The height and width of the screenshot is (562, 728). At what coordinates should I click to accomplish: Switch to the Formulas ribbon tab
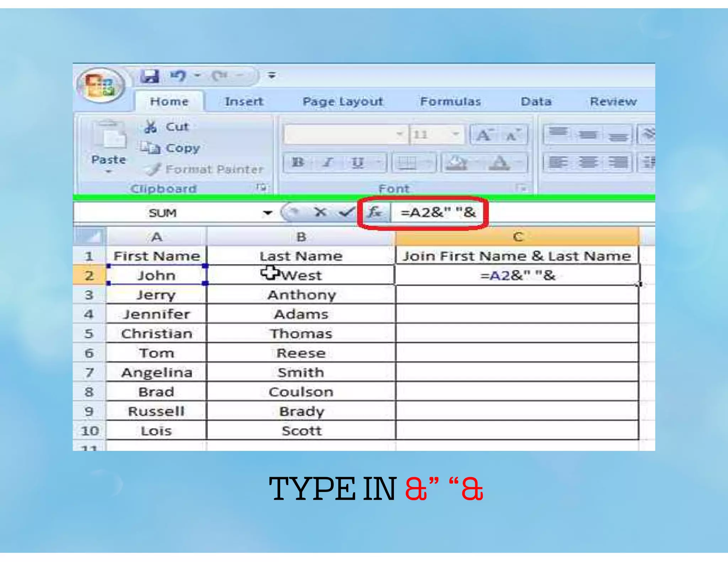(x=450, y=102)
